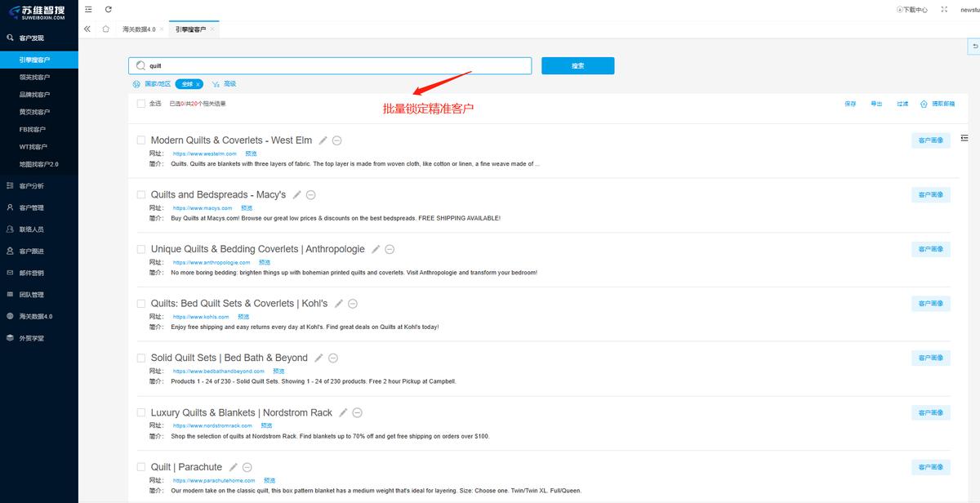Edit the West Elm result with pencil icon
This screenshot has width=980, height=503.
click(x=323, y=140)
